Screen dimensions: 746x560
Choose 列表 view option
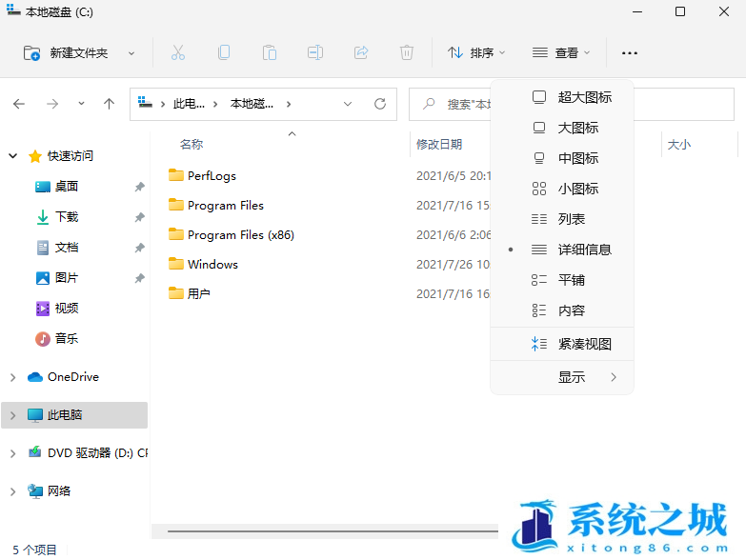[562, 219]
